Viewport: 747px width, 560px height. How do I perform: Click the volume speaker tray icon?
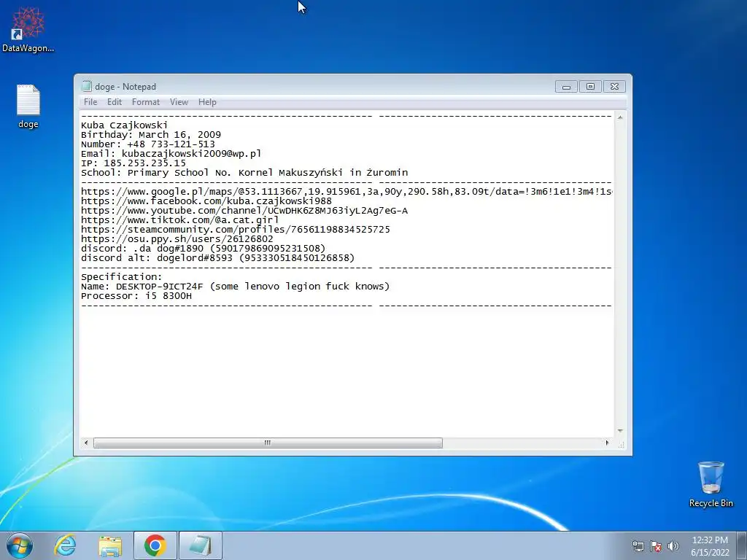click(673, 546)
